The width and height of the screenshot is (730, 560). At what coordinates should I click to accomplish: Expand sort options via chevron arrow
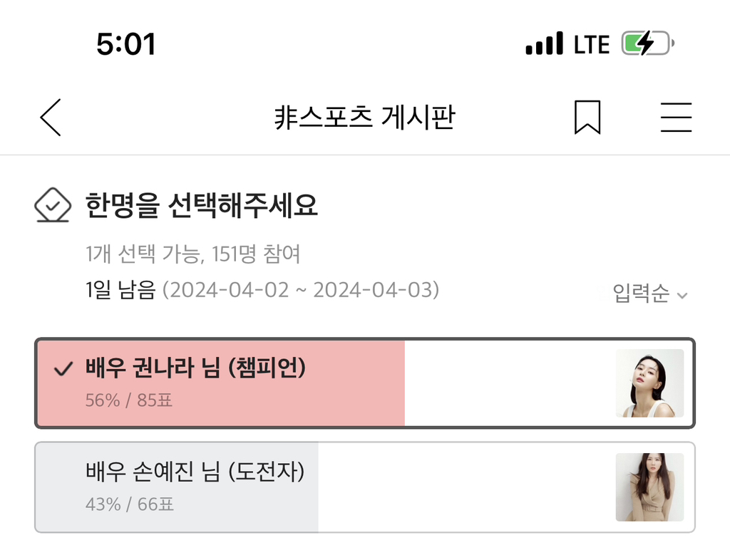(682, 296)
